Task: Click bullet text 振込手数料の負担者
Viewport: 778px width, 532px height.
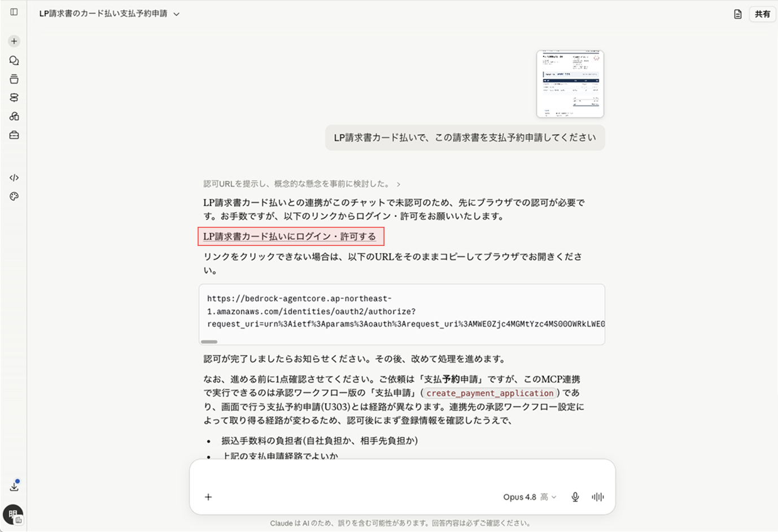Action: (x=320, y=441)
